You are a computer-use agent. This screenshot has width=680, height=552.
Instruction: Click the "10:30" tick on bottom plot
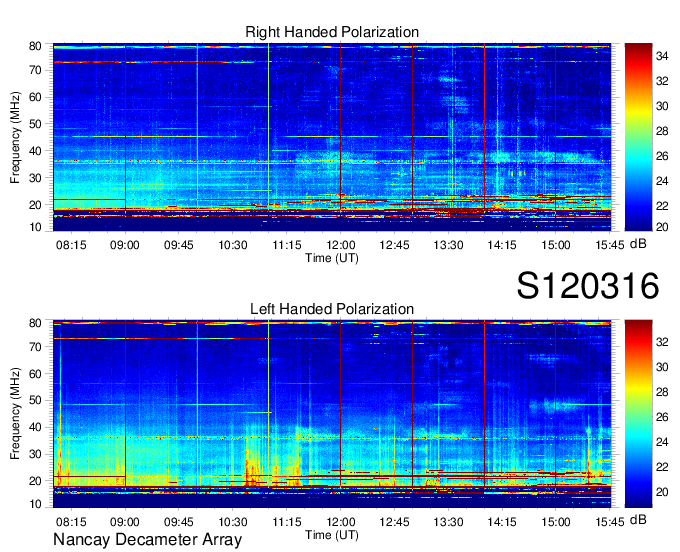[233, 522]
